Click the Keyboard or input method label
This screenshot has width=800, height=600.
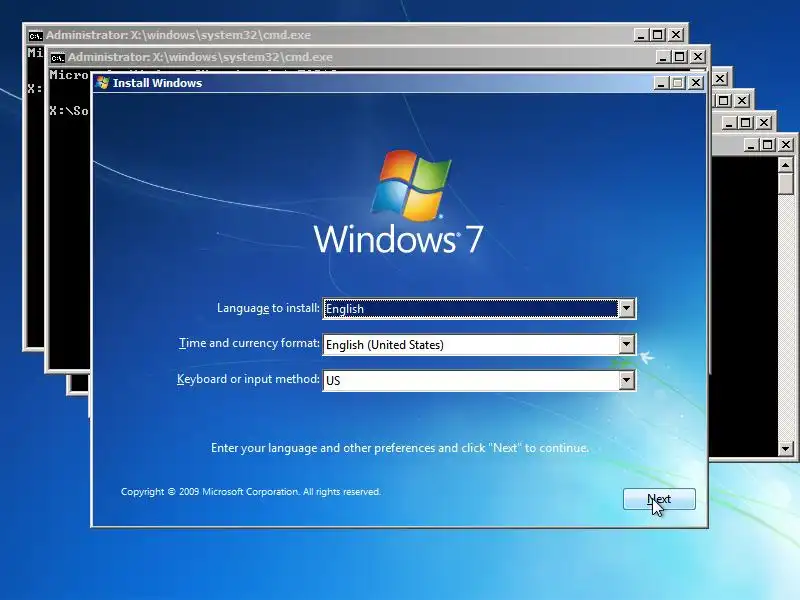[248, 379]
